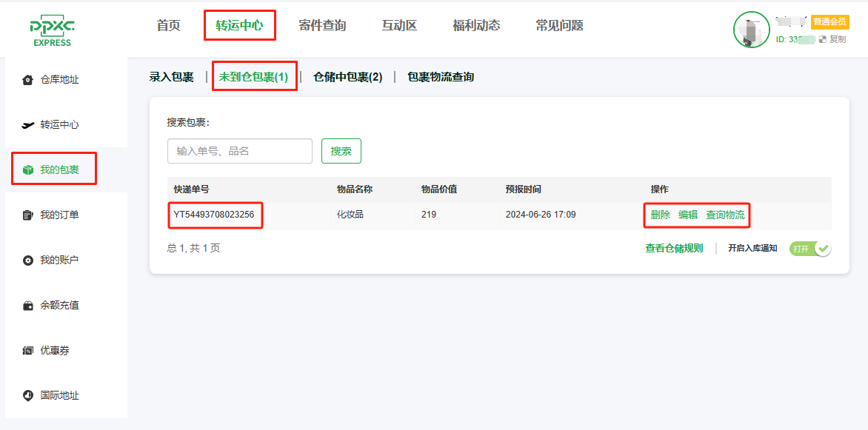Open the 包裹物流查询 tab

441,77
